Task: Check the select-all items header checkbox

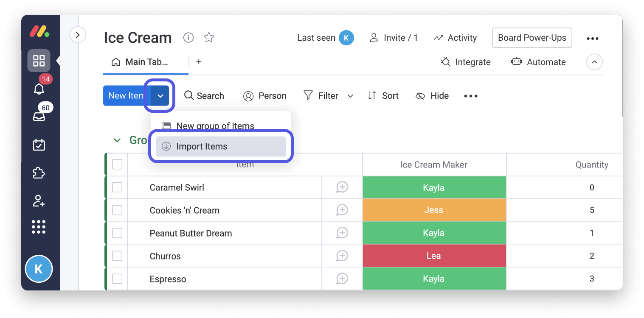Action: 117,165
